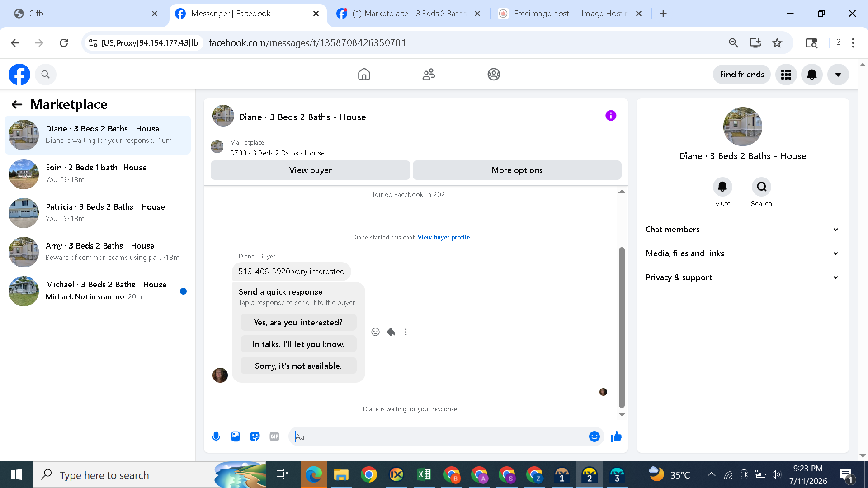Open the emoji picker in message box
This screenshot has height=488, width=868.
(594, 436)
